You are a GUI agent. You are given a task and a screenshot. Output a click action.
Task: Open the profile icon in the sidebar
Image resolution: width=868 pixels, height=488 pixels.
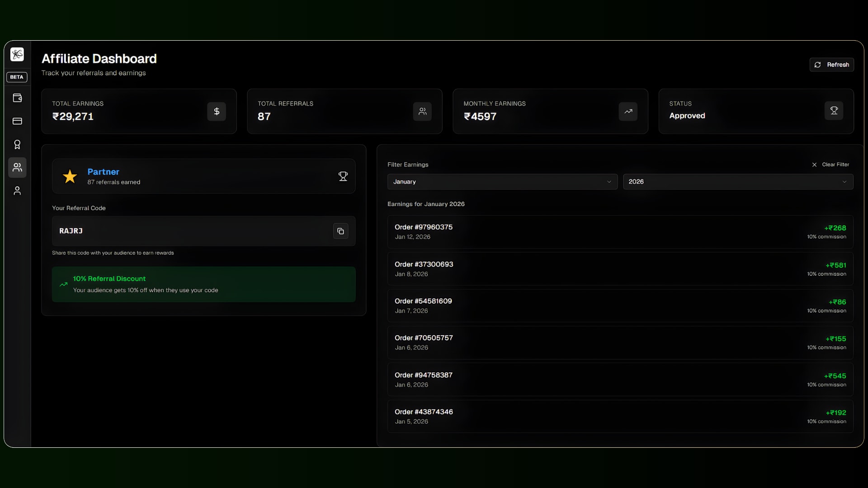point(17,191)
